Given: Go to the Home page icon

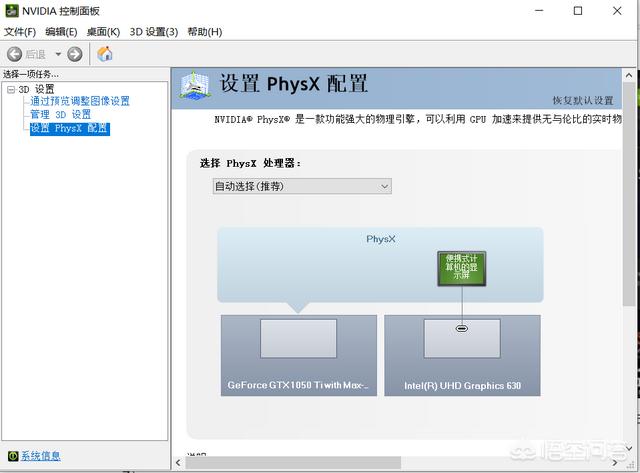Looking at the screenshot, I should coord(104,53).
